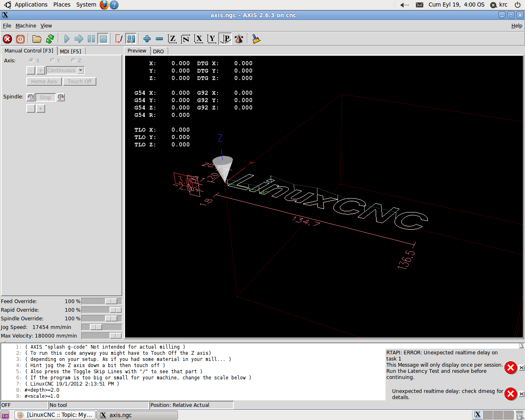This screenshot has height=420, width=525.
Task: Toggle between drag and rotate mode
Action: (x=239, y=39)
